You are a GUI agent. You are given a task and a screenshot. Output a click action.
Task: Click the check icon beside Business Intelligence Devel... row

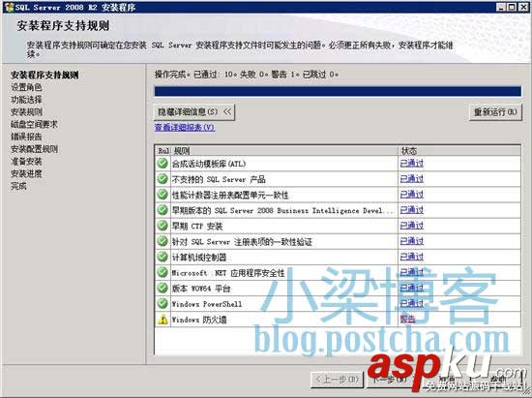[163, 210]
